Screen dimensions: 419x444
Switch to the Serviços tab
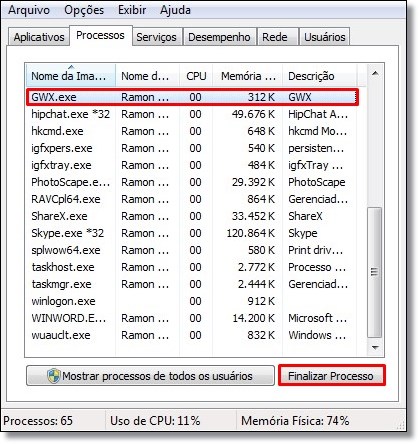pyautogui.click(x=156, y=37)
